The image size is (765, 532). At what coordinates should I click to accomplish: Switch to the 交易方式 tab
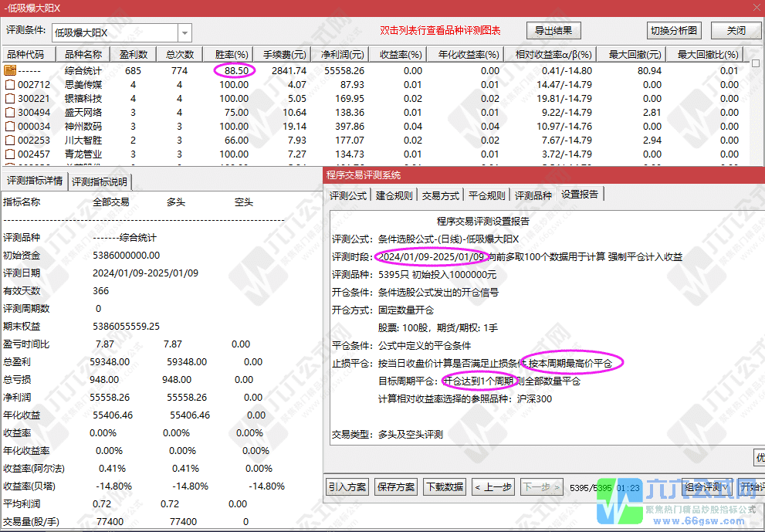click(441, 195)
